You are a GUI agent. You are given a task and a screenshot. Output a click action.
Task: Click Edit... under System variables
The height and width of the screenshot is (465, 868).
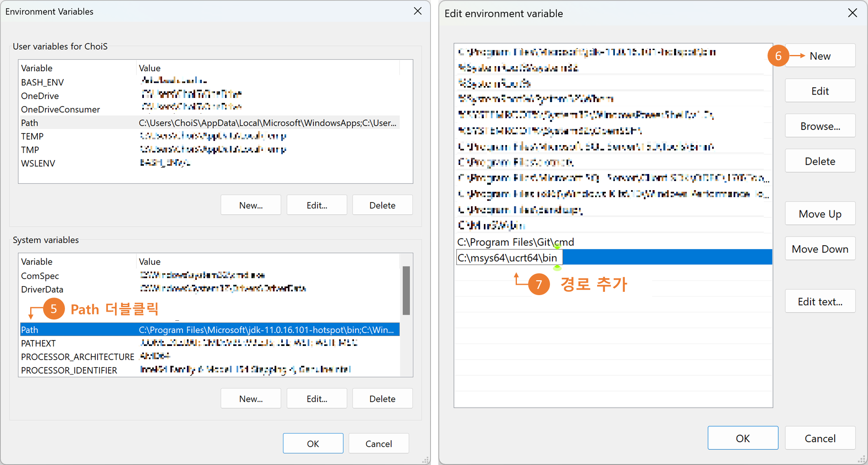pyautogui.click(x=316, y=398)
